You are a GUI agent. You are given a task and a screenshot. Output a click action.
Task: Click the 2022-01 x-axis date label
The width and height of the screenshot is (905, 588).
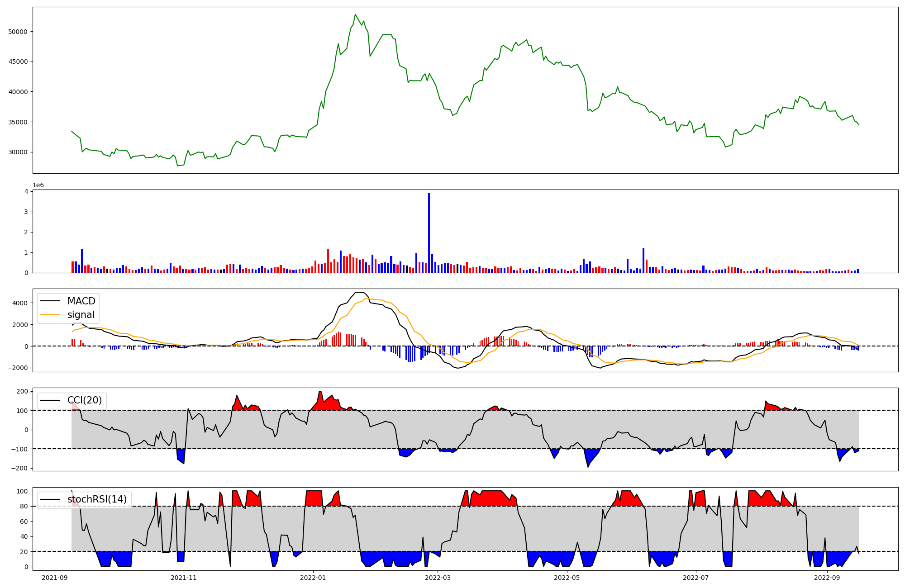point(313,578)
